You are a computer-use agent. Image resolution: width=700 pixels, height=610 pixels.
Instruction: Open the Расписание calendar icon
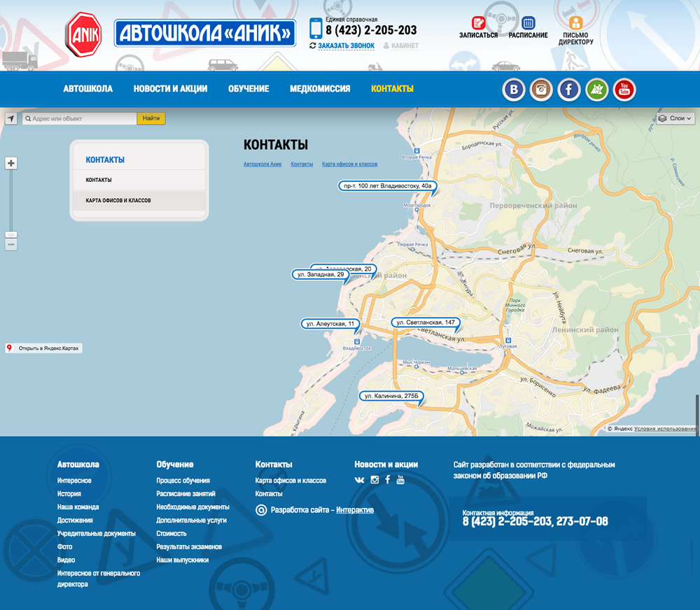click(x=528, y=22)
